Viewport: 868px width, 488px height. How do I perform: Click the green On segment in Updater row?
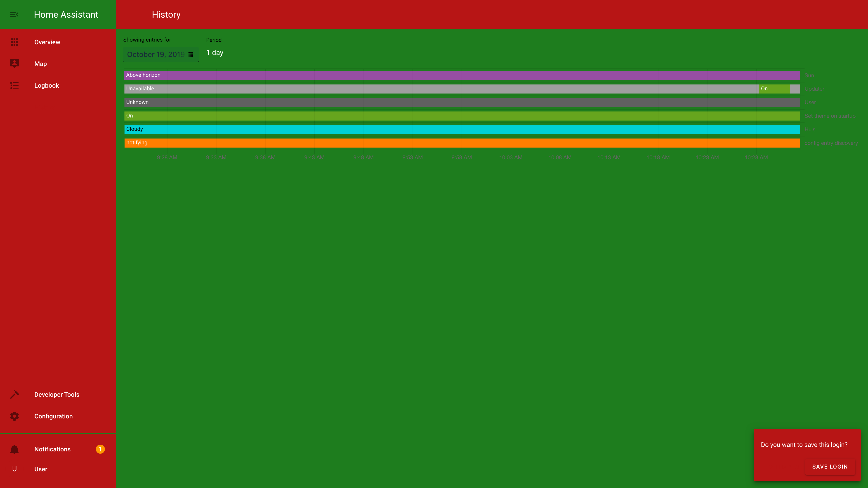tap(774, 89)
